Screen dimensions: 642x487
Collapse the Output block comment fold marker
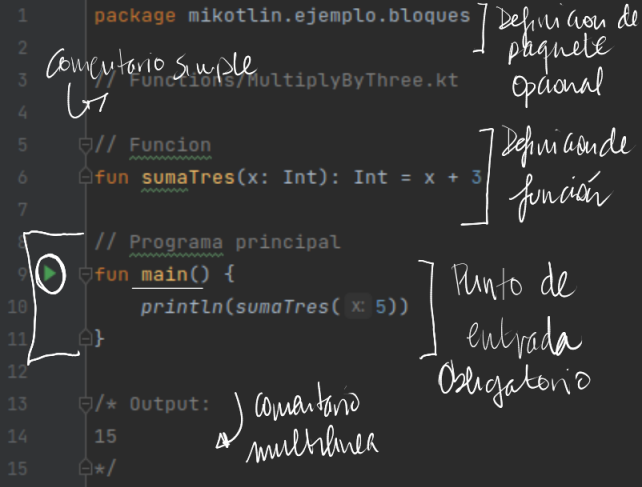point(85,404)
